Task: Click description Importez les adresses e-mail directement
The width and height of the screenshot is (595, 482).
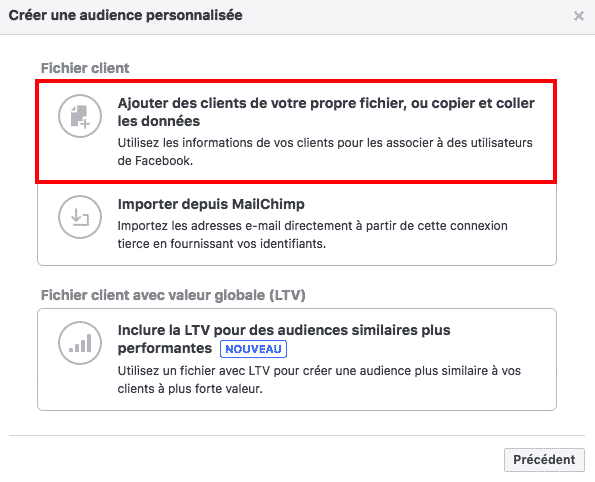Action: (313, 235)
